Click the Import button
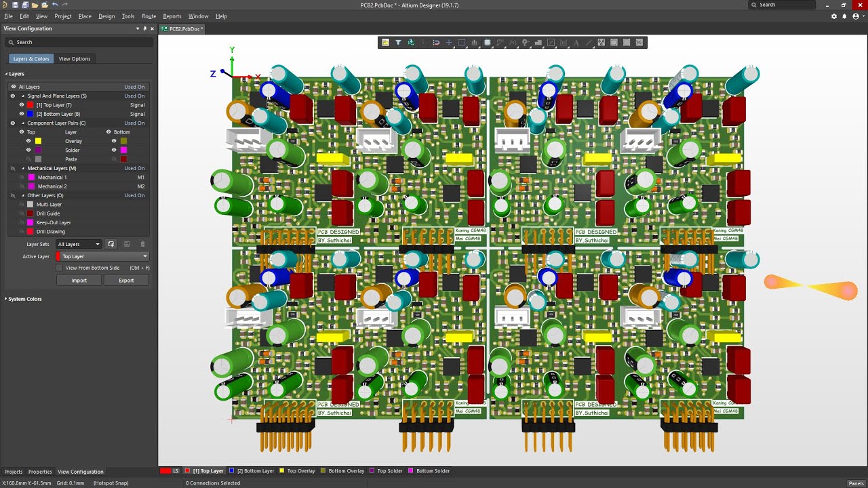868x488 pixels. [x=79, y=281]
